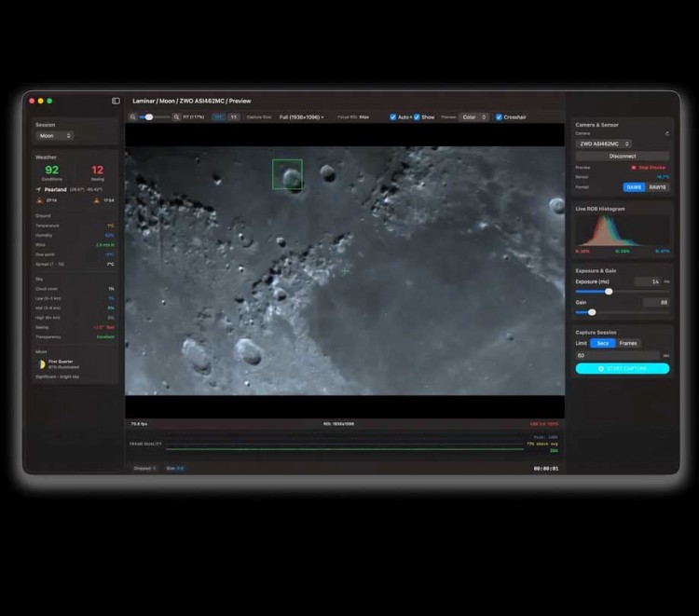Open the Preview Color dropdown
The image size is (699, 616).
click(x=473, y=116)
